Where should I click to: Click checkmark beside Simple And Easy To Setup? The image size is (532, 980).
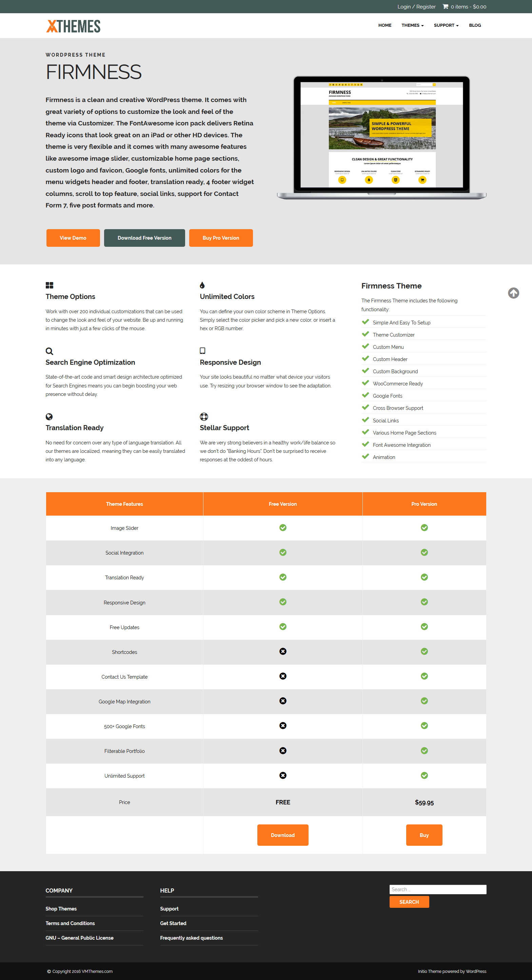pyautogui.click(x=365, y=322)
